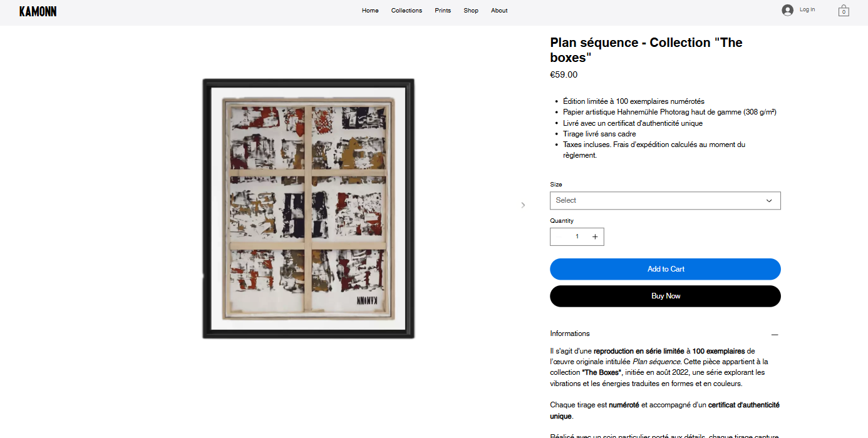Click the framed artwork product image
This screenshot has height=438, width=868.
tap(308, 209)
